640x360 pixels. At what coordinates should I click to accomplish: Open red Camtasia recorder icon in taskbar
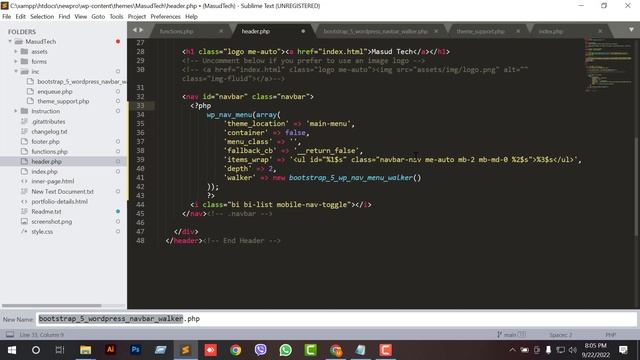385,350
